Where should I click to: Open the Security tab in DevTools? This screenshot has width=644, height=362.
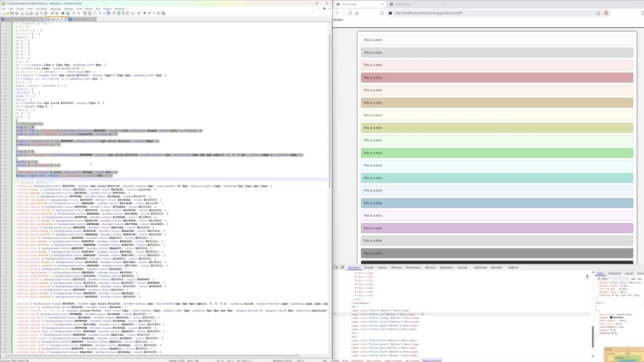(462, 267)
